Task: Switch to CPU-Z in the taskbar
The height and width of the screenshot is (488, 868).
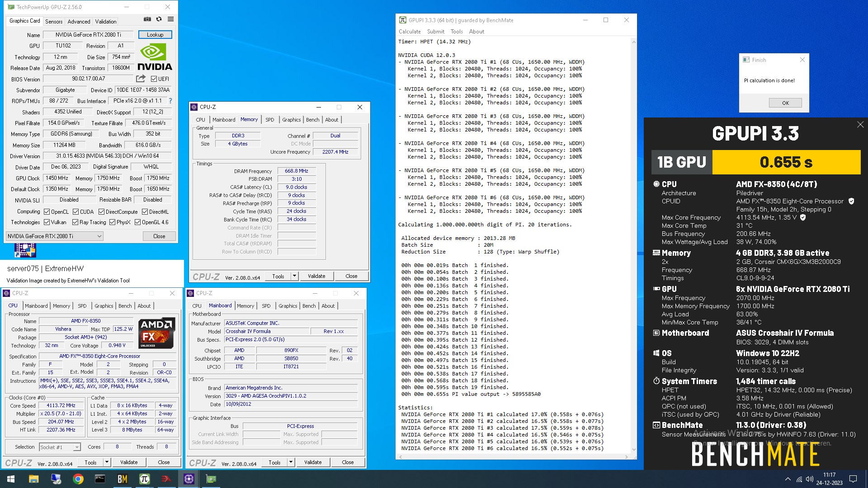Action: pyautogui.click(x=189, y=479)
